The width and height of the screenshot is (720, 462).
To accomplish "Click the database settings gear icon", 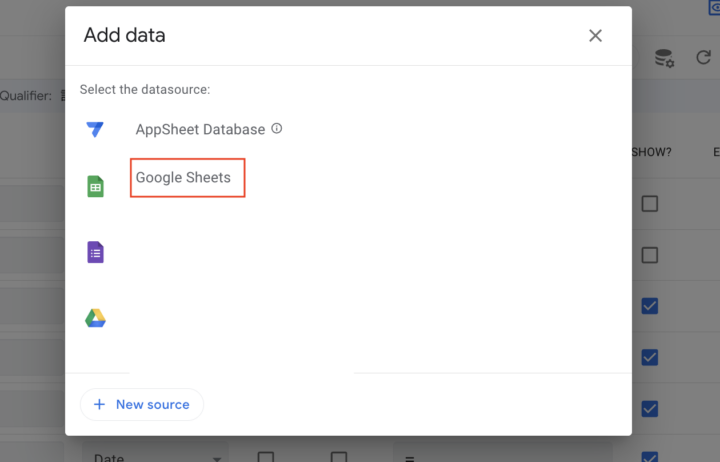I will (x=664, y=59).
